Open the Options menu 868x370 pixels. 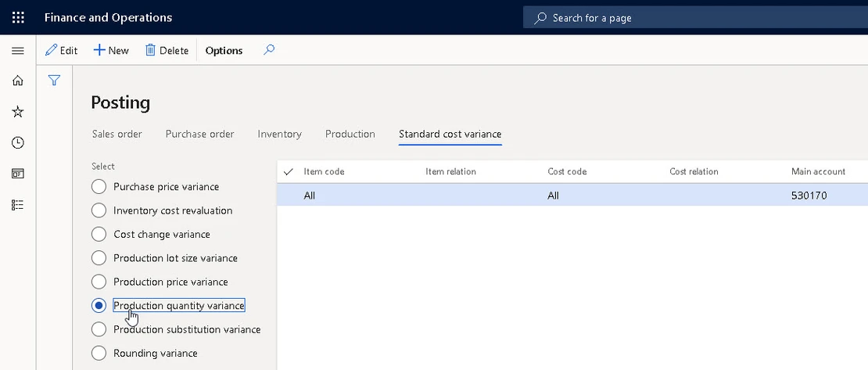(224, 50)
